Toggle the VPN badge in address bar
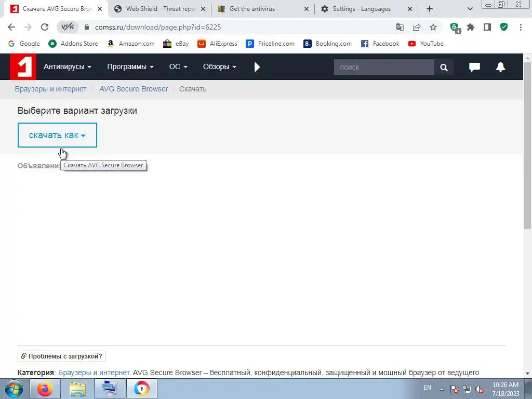 click(67, 27)
